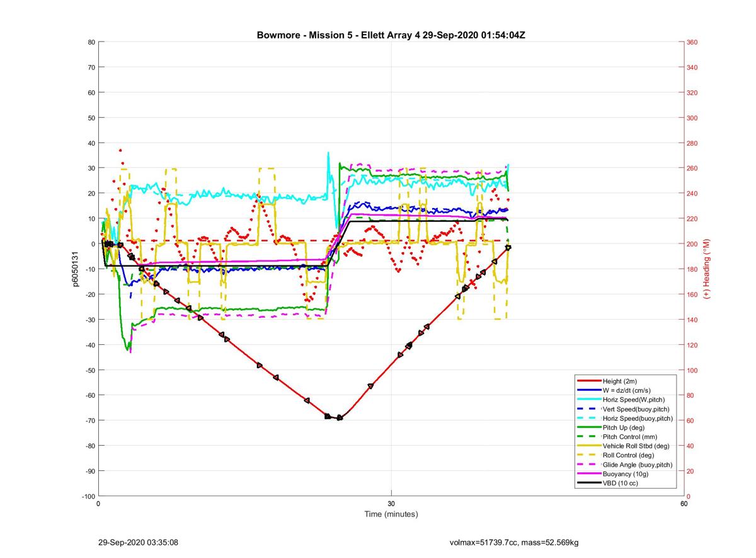Click left axis tick label '10'

pyautogui.click(x=91, y=219)
